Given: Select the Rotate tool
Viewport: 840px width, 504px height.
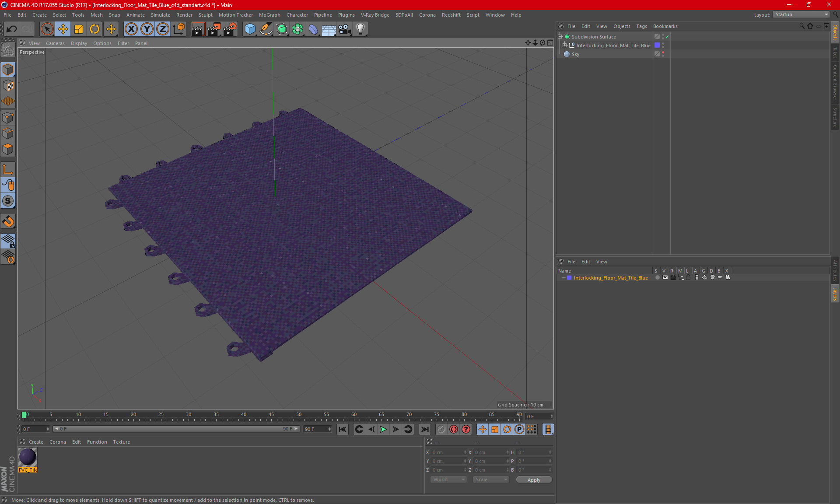Looking at the screenshot, I should click(x=94, y=29).
